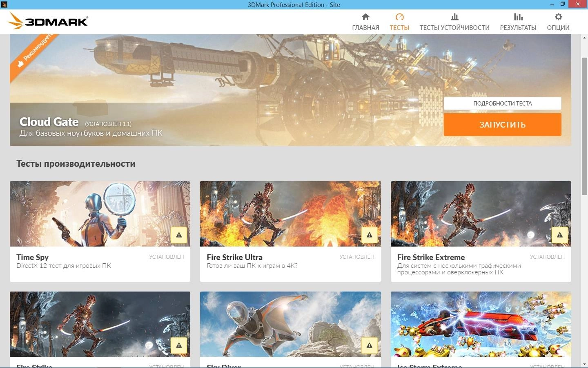Click the Тесты производительности heading
Screen dimensions: 588x368
click(x=76, y=164)
